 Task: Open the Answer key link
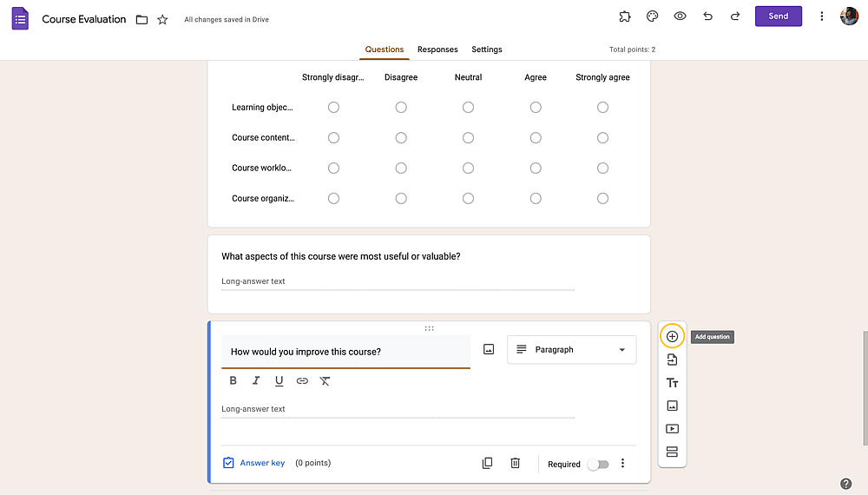click(254, 463)
